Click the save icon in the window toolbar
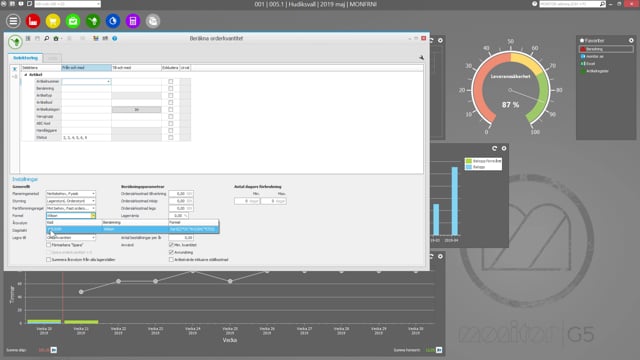 click(37, 38)
